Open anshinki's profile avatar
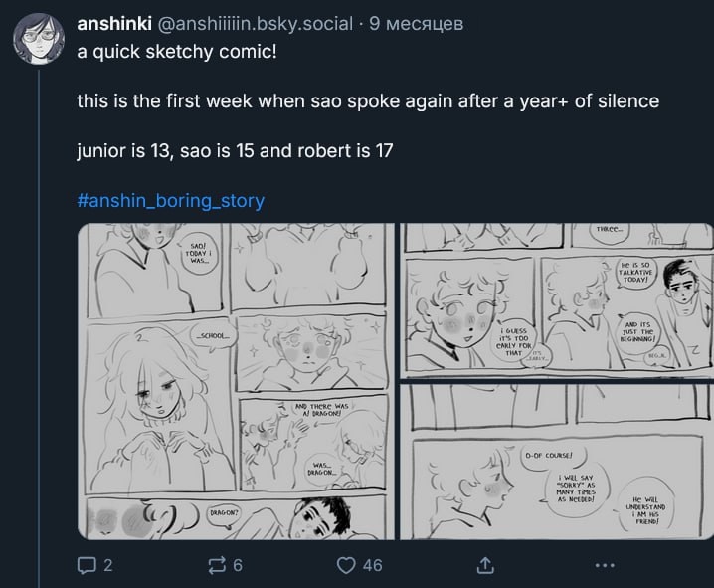The height and width of the screenshot is (588, 714). coord(38,38)
